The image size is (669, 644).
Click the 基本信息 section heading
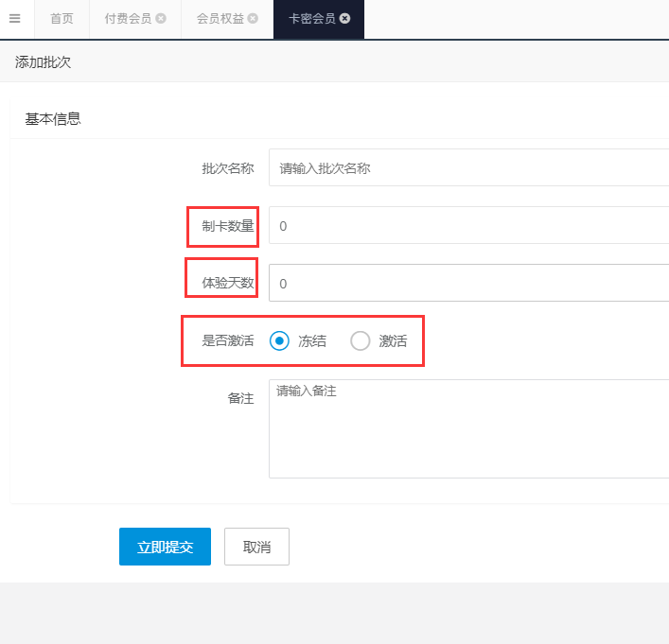pyautogui.click(x=53, y=118)
